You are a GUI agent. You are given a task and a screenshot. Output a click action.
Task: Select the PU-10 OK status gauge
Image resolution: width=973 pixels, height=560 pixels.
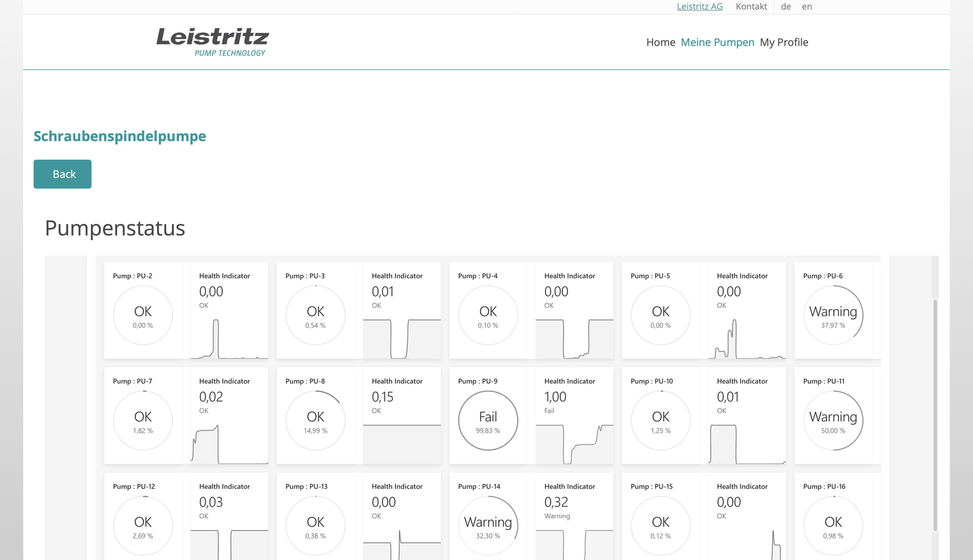(661, 420)
